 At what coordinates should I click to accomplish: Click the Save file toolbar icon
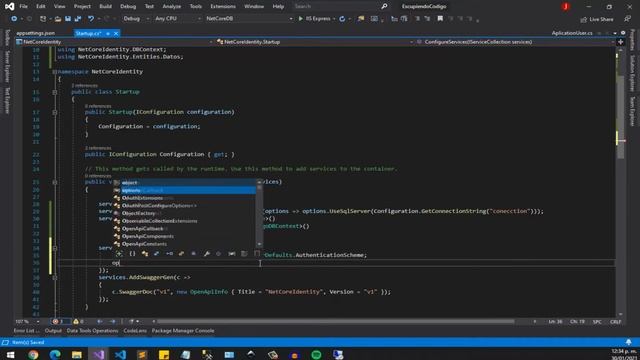[x=68, y=19]
